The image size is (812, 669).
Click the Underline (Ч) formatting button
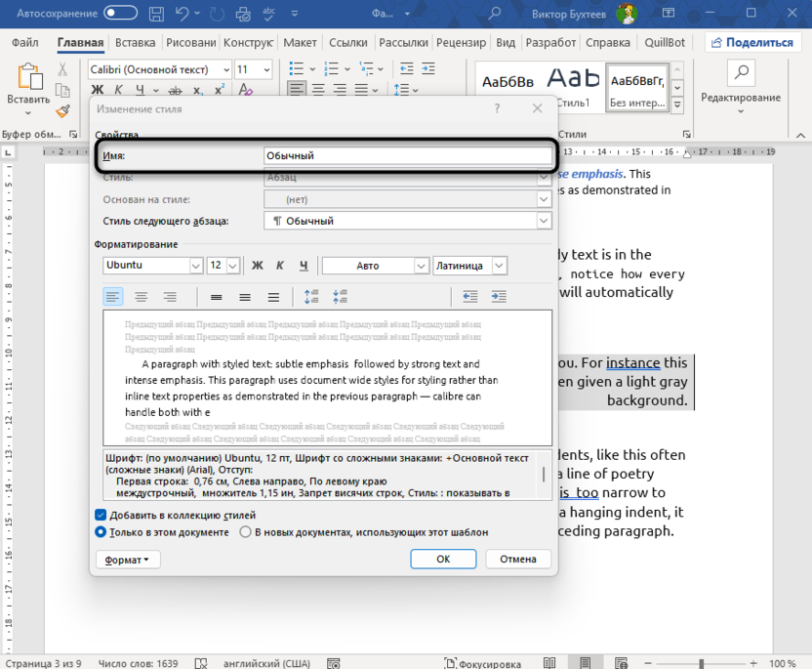tap(304, 266)
